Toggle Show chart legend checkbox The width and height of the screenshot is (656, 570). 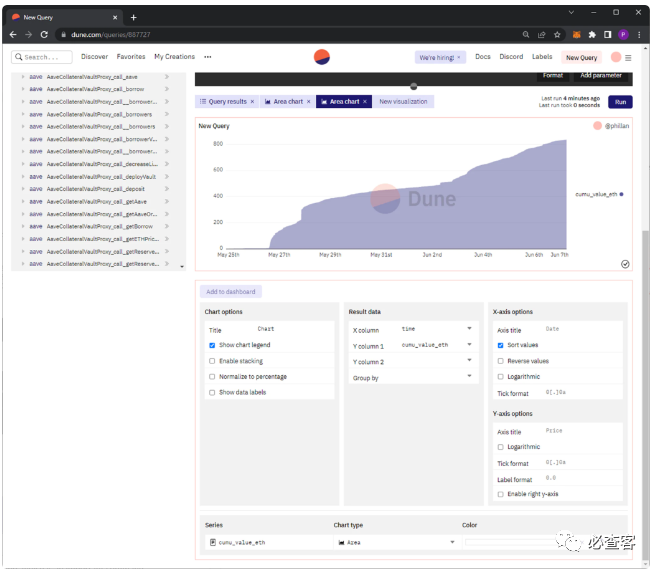pyautogui.click(x=212, y=345)
